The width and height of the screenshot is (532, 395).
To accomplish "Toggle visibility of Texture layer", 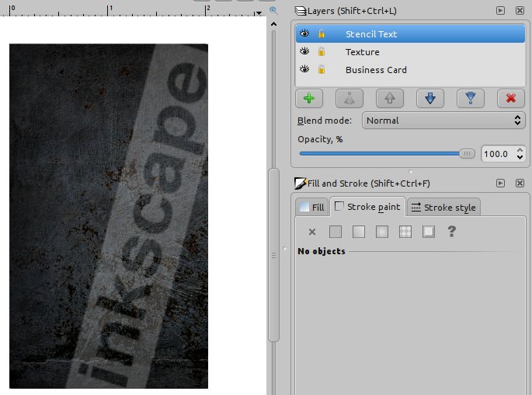I will [304, 51].
